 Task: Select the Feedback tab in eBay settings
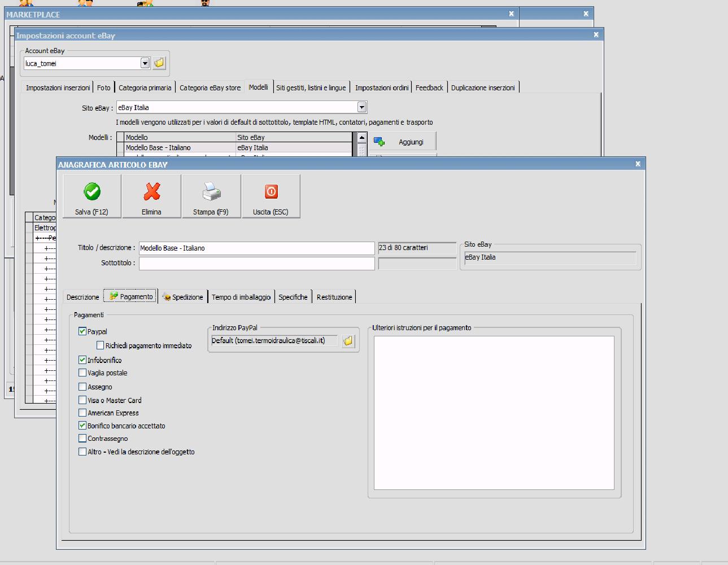click(x=429, y=87)
